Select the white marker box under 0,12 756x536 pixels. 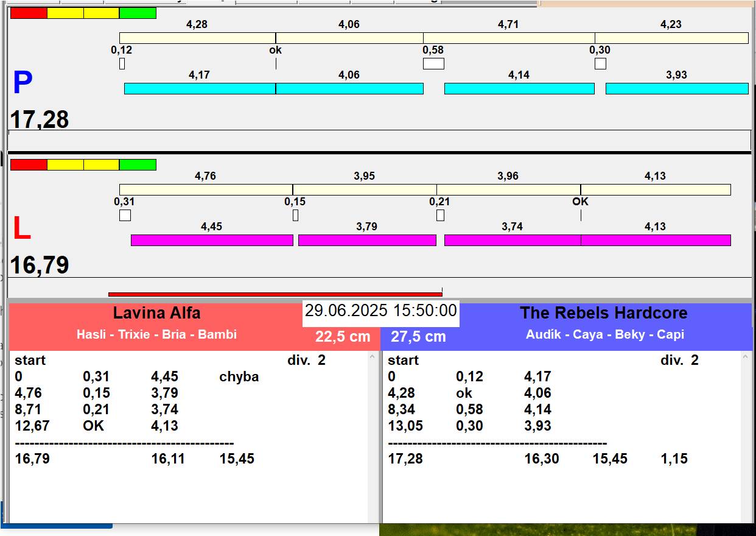[x=122, y=63]
